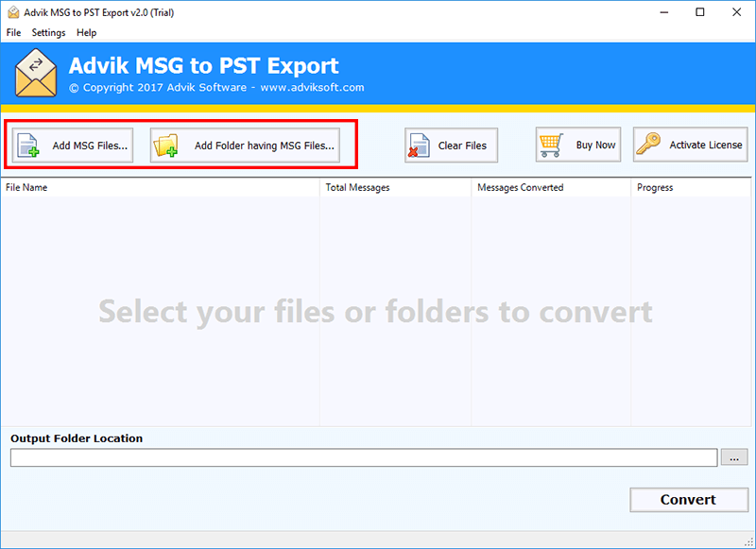Click the Add Folder having MSG Files button
The height and width of the screenshot is (549, 756).
tap(245, 146)
